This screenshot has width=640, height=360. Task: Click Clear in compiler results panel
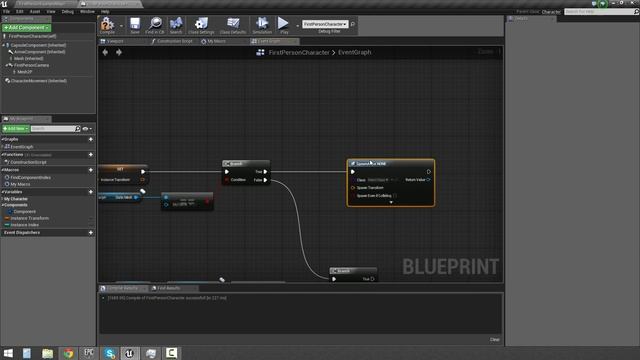click(x=495, y=340)
